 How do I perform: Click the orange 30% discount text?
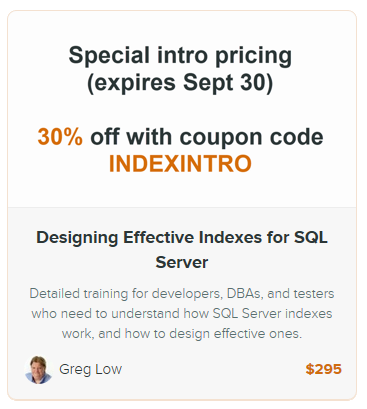tap(60, 137)
